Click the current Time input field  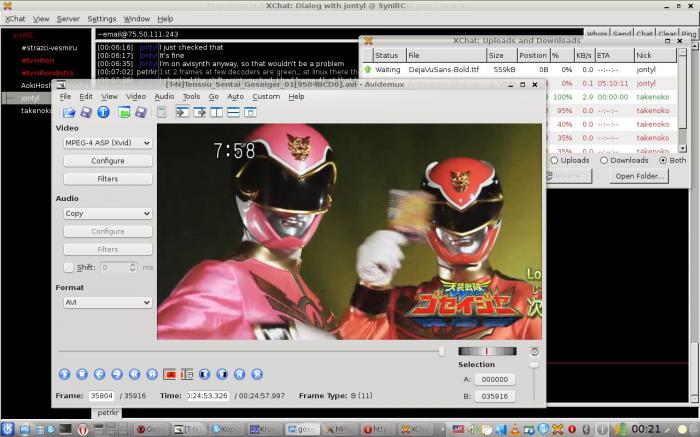pyautogui.click(x=208, y=396)
